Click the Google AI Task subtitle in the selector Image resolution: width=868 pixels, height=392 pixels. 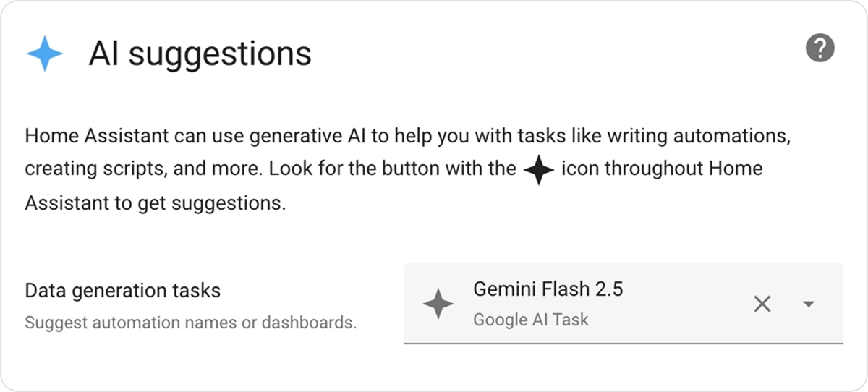tap(530, 320)
